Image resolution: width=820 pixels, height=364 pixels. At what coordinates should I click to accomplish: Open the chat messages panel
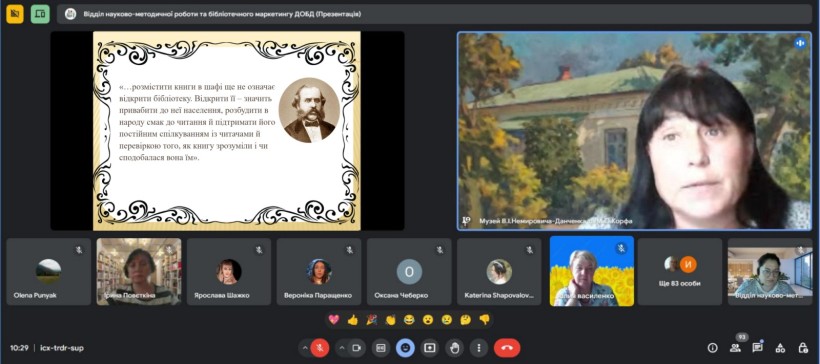(x=757, y=347)
